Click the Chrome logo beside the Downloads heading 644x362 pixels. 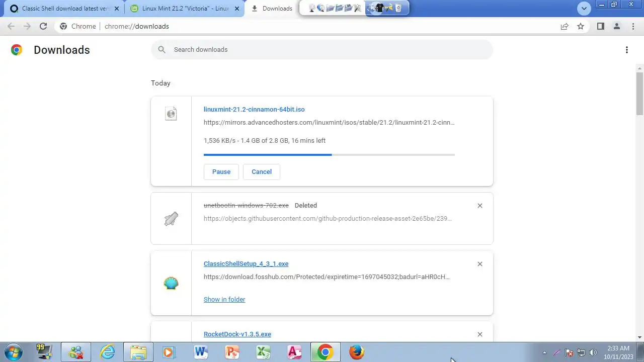17,50
